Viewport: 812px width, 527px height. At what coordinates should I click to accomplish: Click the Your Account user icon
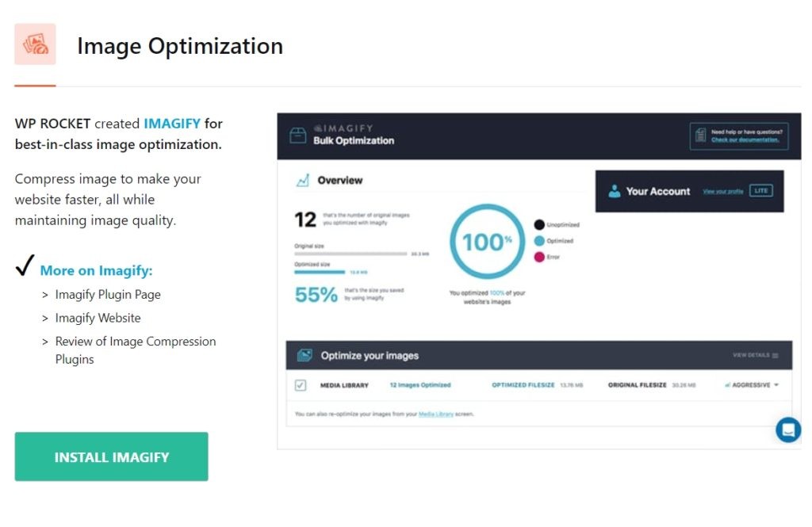click(x=615, y=191)
